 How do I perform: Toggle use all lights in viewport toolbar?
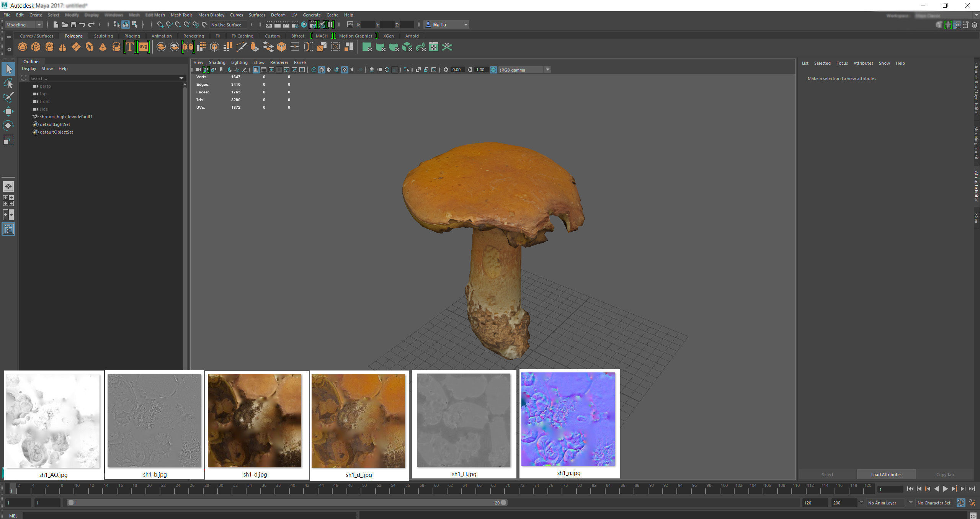(352, 70)
